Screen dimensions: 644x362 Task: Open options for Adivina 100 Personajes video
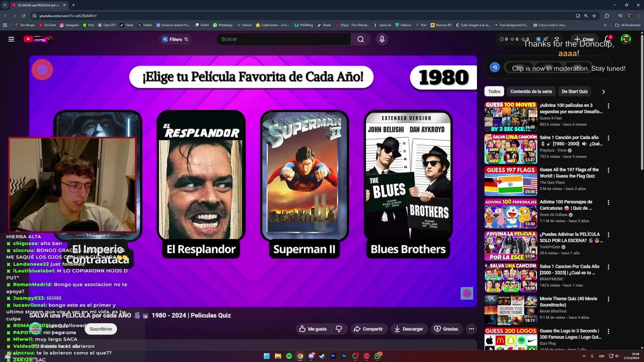tap(608, 203)
